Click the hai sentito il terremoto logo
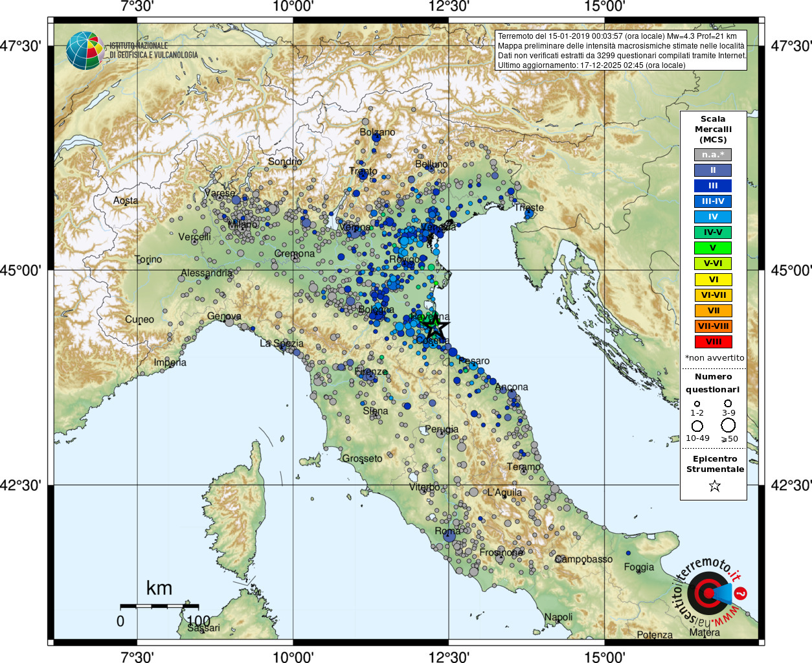The height and width of the screenshot is (663, 812). pos(710,592)
